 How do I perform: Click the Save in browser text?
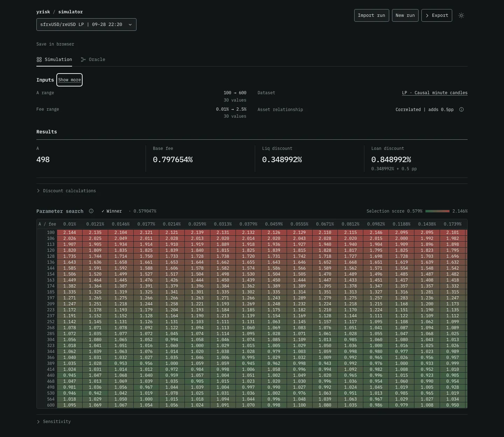pyautogui.click(x=55, y=44)
